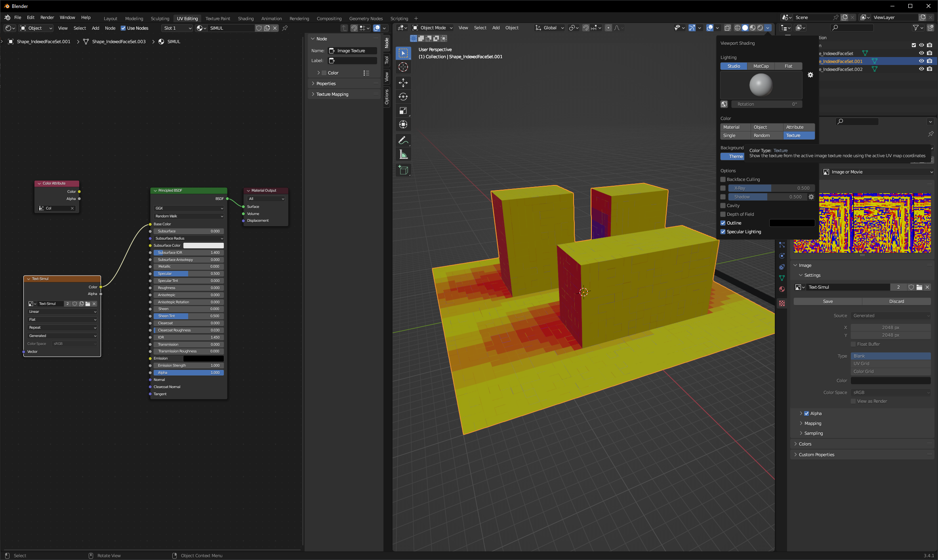
Task: Open the Object Mode dropdown in viewport
Action: click(x=432, y=28)
